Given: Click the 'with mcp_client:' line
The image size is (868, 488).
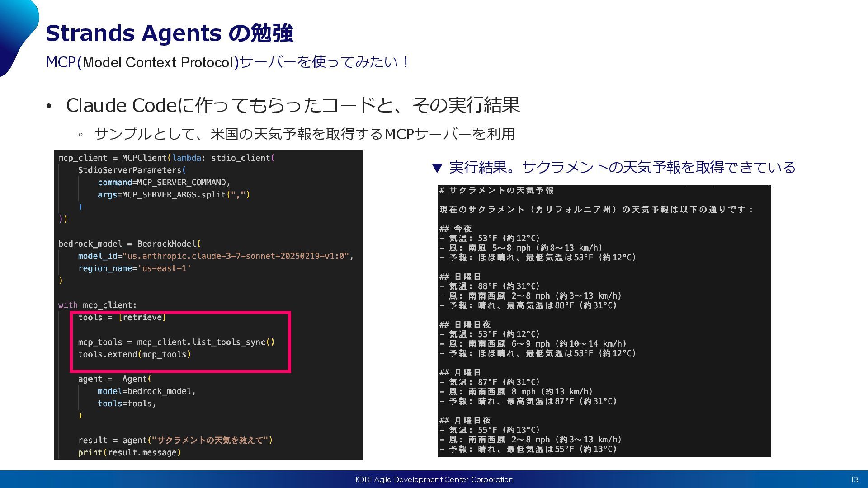Looking at the screenshot, I should pos(98,305).
